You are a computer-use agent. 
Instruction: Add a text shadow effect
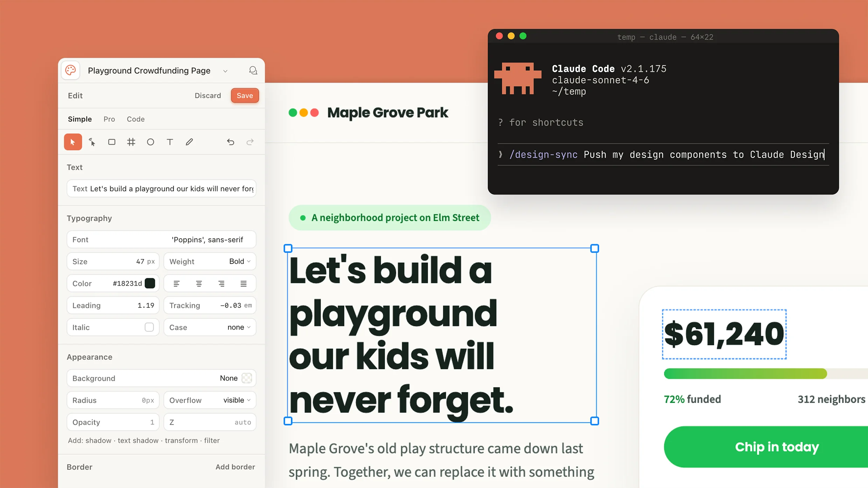tap(138, 440)
